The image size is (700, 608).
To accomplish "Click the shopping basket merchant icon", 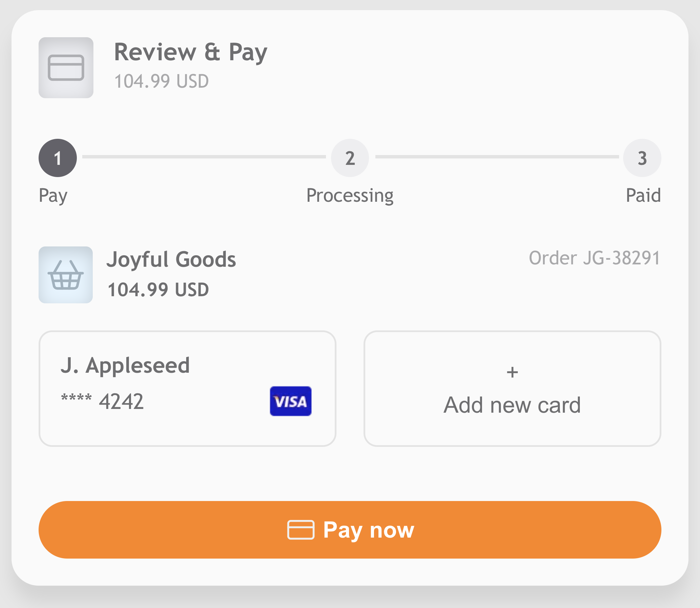I will [x=65, y=275].
